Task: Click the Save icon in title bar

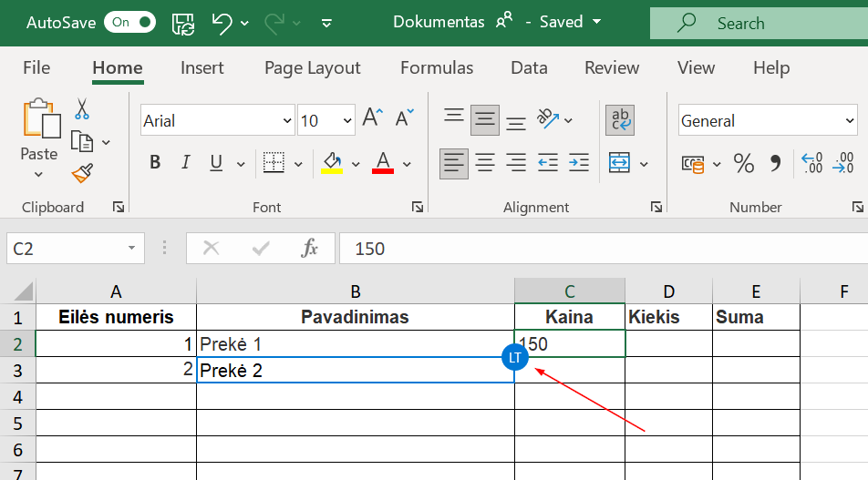Action: [183, 23]
